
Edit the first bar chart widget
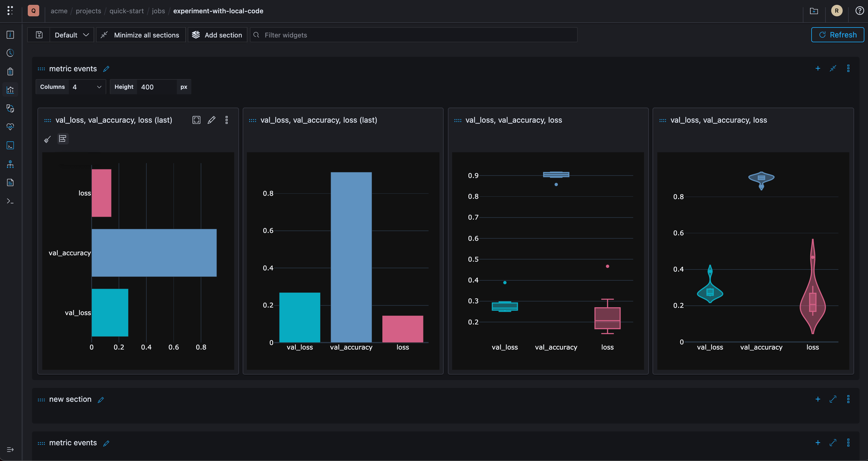point(212,120)
